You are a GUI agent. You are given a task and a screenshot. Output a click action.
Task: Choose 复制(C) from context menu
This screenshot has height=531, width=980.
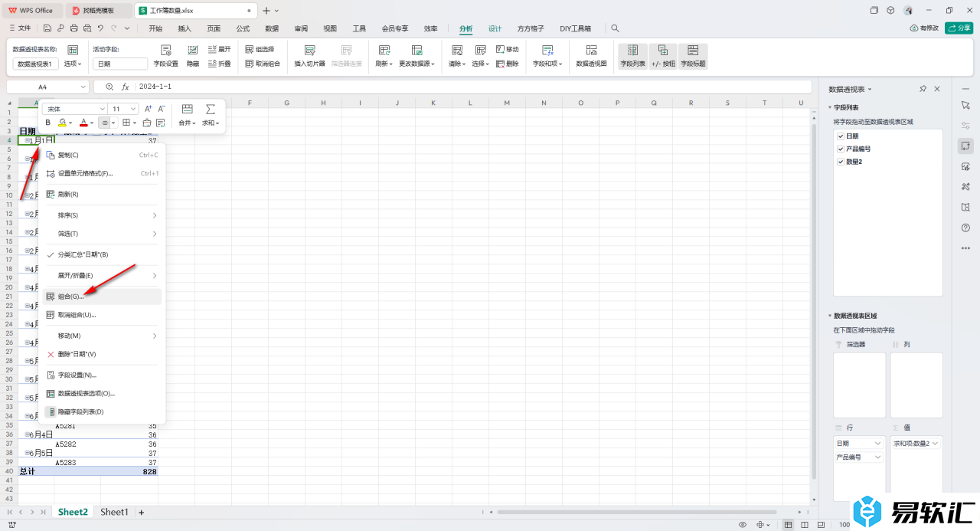point(102,155)
